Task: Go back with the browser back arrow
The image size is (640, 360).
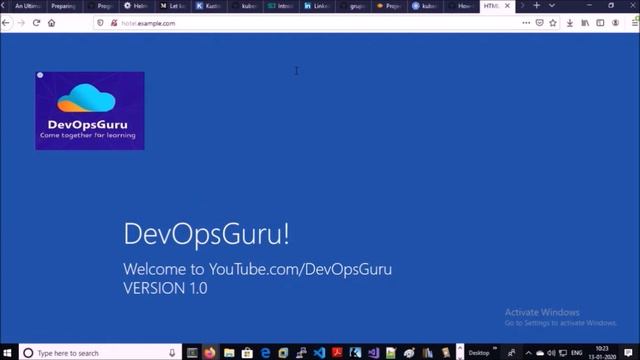Action: [6, 23]
